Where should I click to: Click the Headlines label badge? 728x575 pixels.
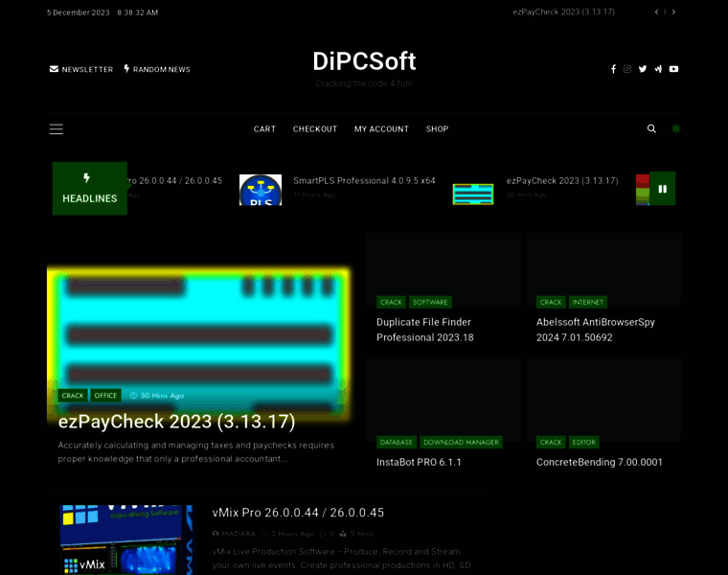[x=90, y=189]
